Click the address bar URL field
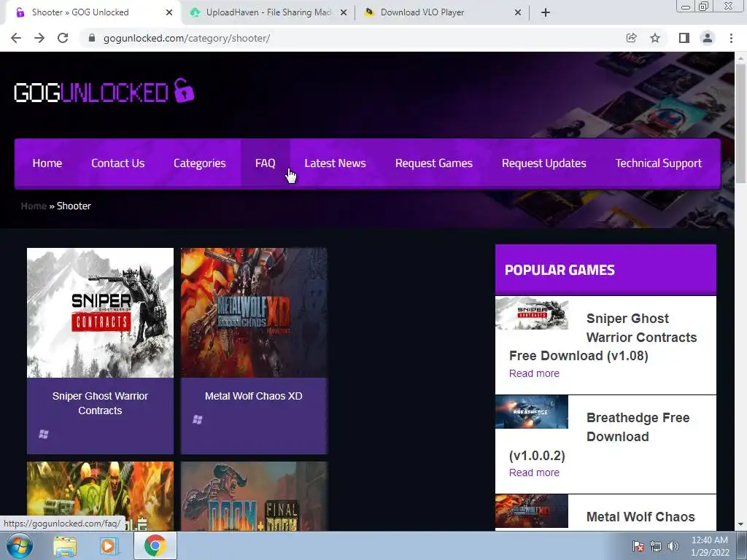 coord(352,38)
